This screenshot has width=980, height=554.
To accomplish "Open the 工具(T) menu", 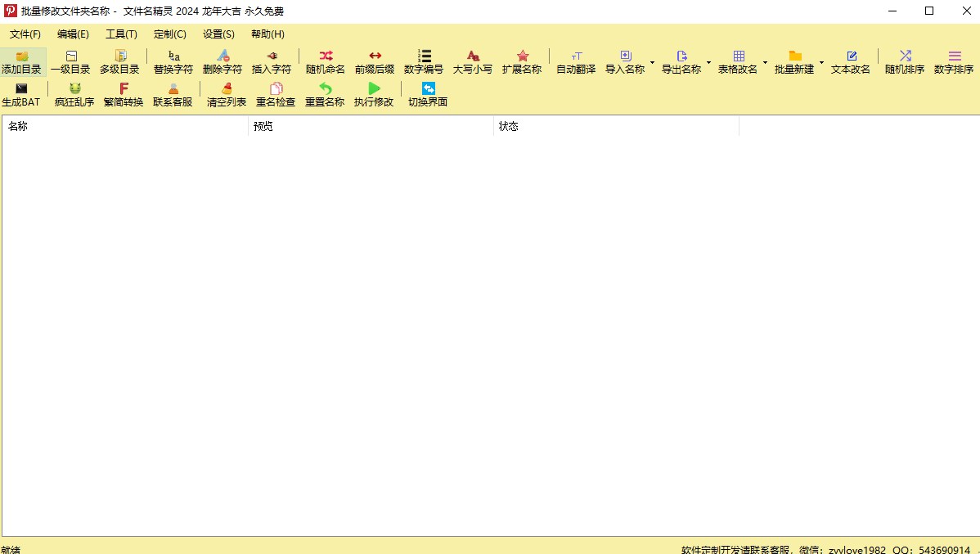I will (121, 34).
